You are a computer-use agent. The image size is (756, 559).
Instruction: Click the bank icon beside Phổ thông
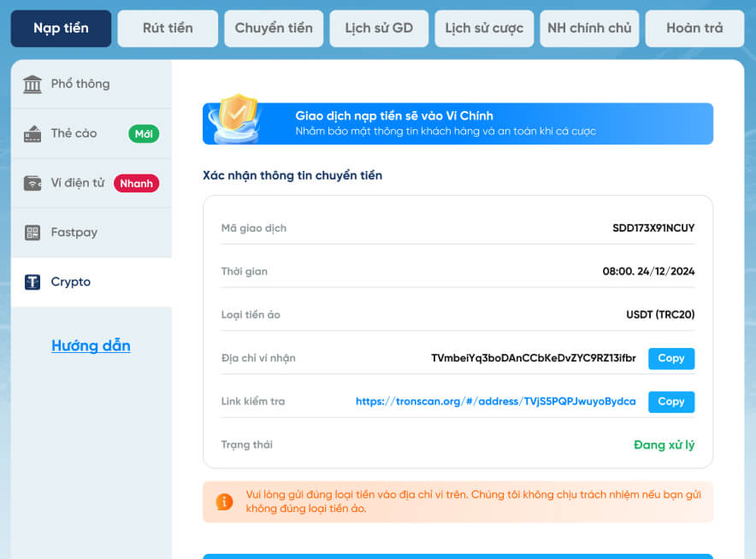32,84
